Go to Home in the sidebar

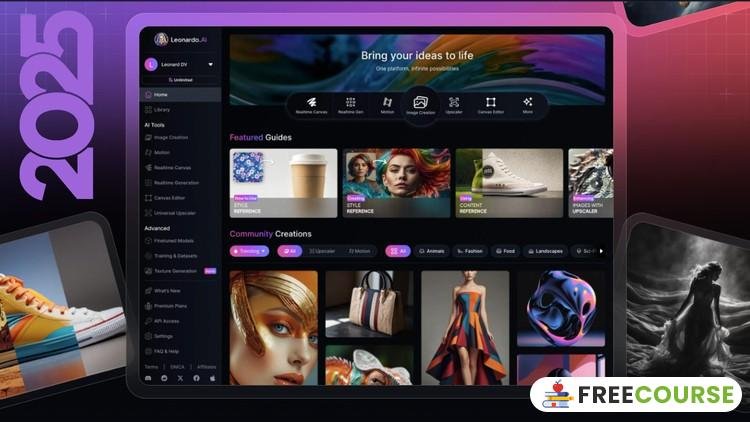click(x=180, y=95)
